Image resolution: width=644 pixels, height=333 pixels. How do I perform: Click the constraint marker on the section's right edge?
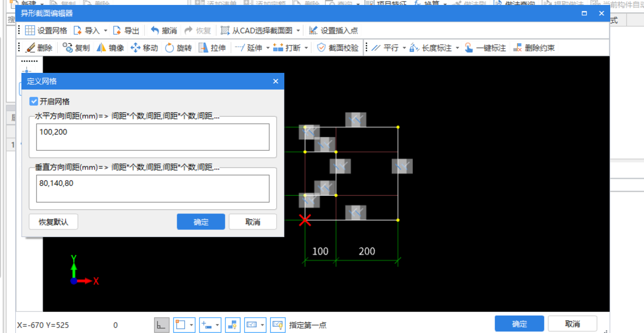[402, 166]
